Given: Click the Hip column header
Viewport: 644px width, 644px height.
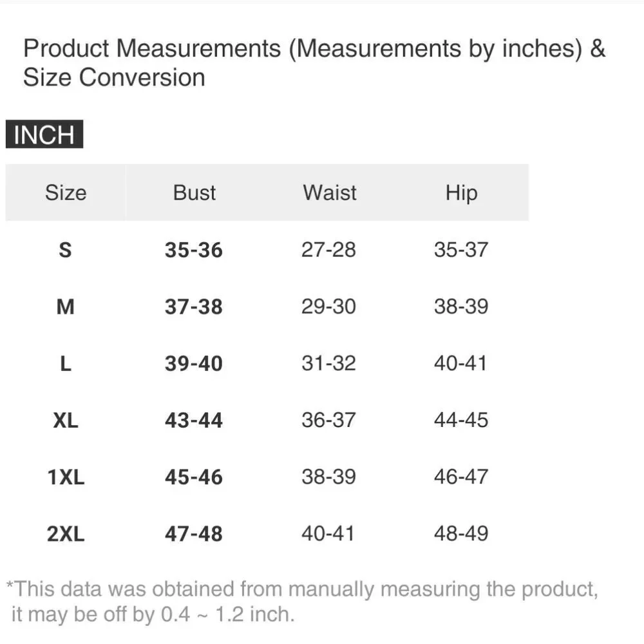Looking at the screenshot, I should pos(461,193).
